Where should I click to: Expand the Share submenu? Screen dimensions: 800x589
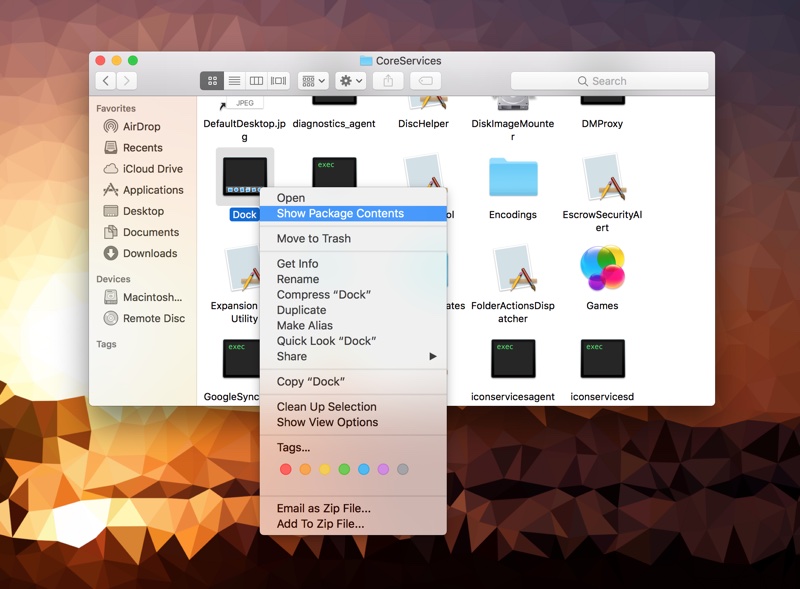353,356
